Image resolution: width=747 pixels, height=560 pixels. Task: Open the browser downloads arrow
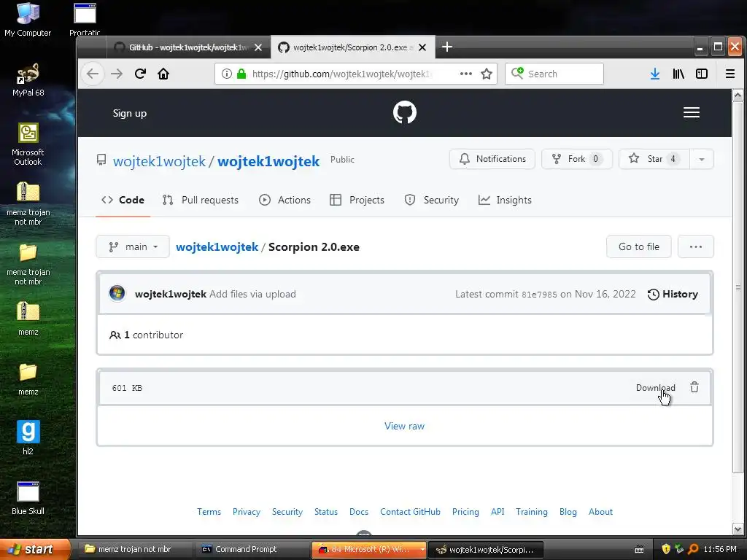click(x=655, y=74)
